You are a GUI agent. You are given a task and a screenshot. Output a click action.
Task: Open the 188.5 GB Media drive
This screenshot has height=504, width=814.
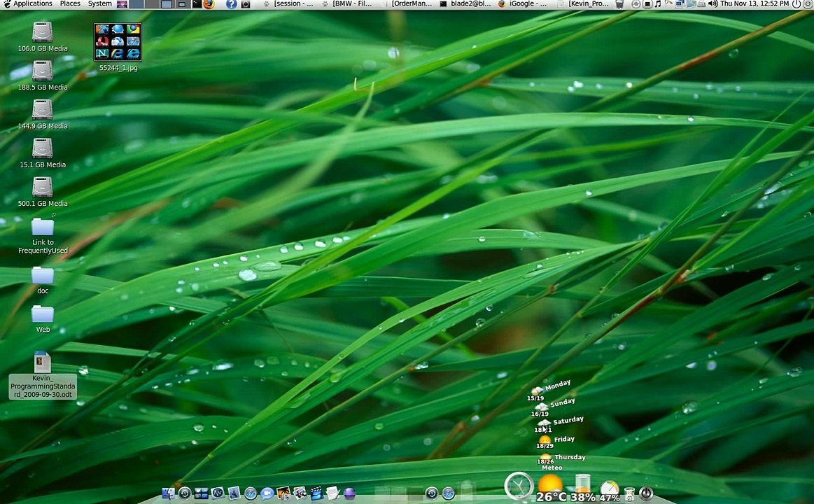click(43, 76)
